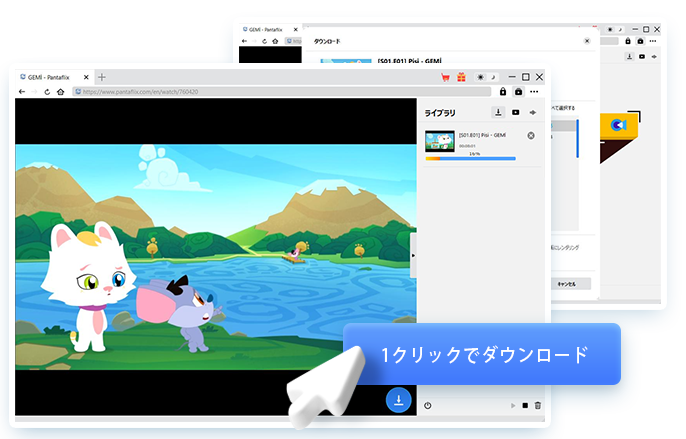This screenshot has height=439, width=686.
Task: Click download icon in back window library panel
Action: pos(629,56)
